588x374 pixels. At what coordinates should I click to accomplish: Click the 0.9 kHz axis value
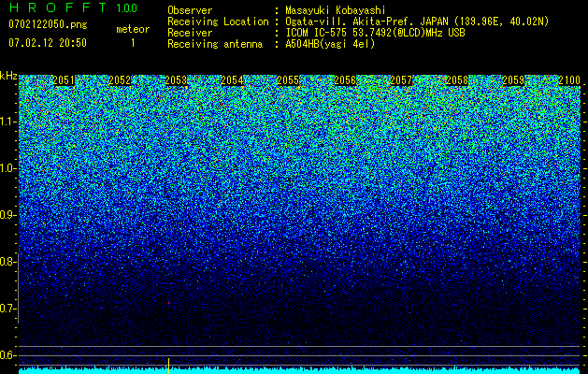coord(7,215)
